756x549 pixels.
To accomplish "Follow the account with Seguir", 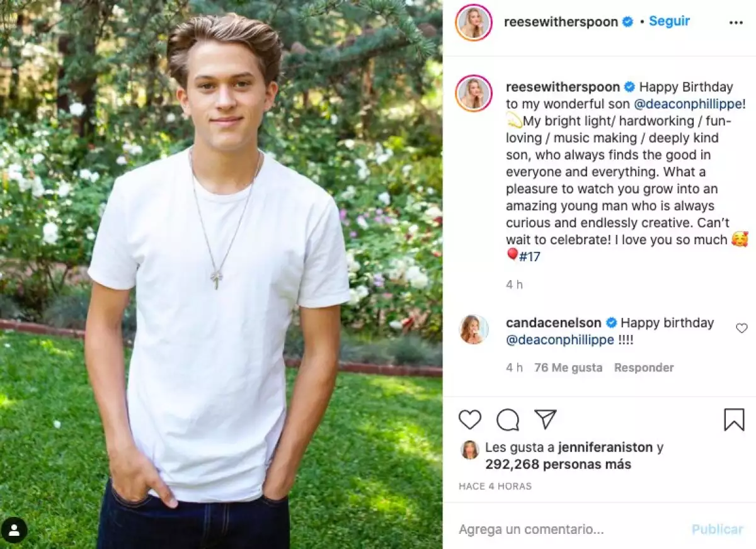I will coord(669,21).
